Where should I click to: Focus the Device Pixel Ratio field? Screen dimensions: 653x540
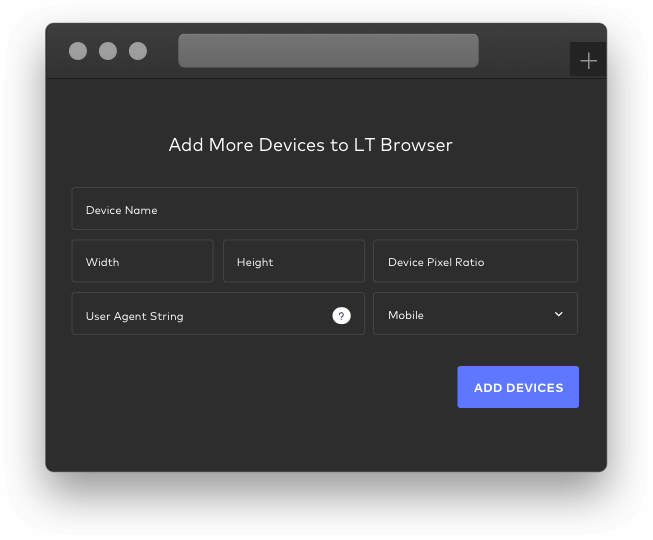475,261
